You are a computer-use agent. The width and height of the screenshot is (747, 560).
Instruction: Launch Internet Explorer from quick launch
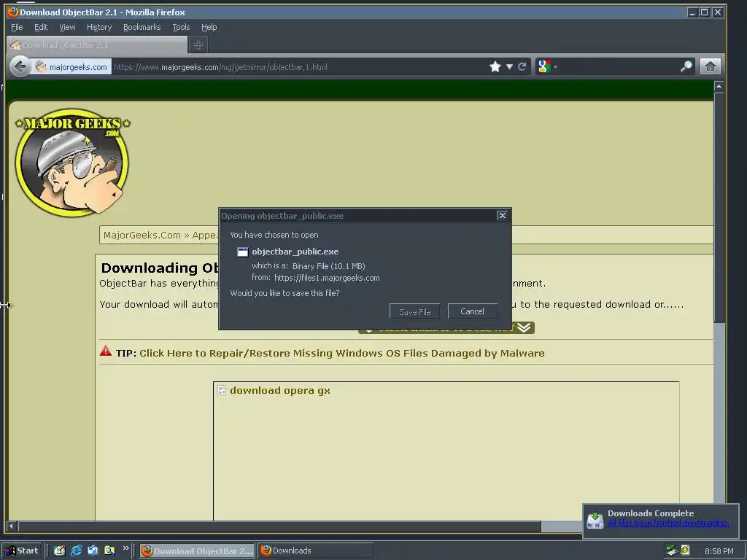(x=76, y=551)
